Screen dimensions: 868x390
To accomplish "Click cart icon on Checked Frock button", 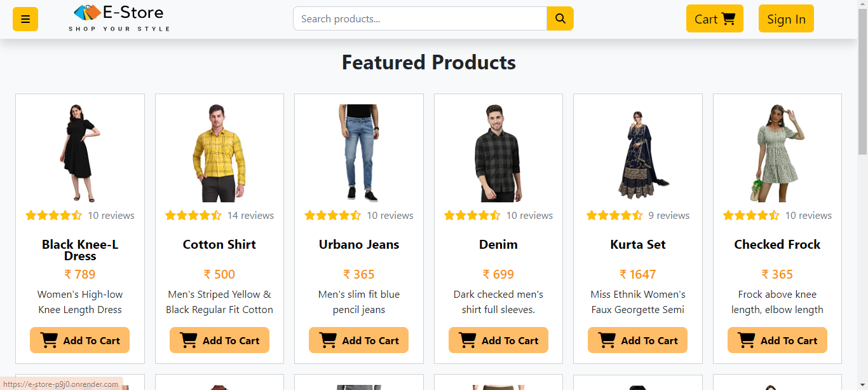I will click(x=747, y=340).
